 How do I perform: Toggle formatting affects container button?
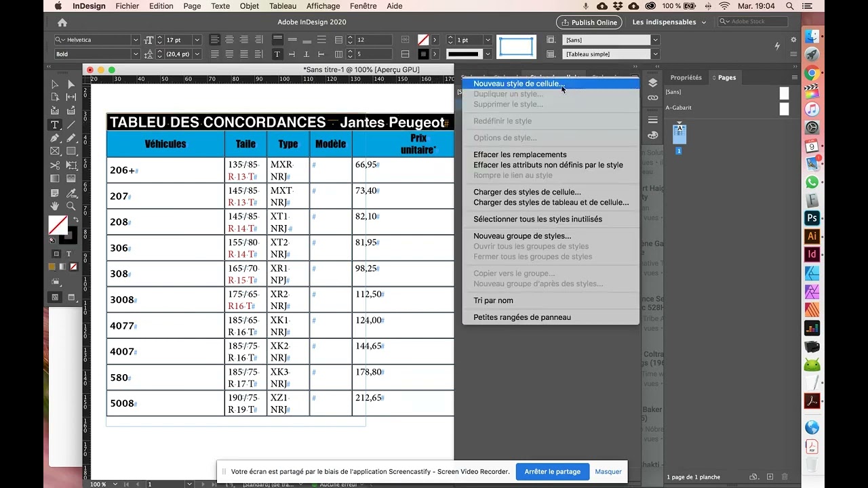coord(55,254)
